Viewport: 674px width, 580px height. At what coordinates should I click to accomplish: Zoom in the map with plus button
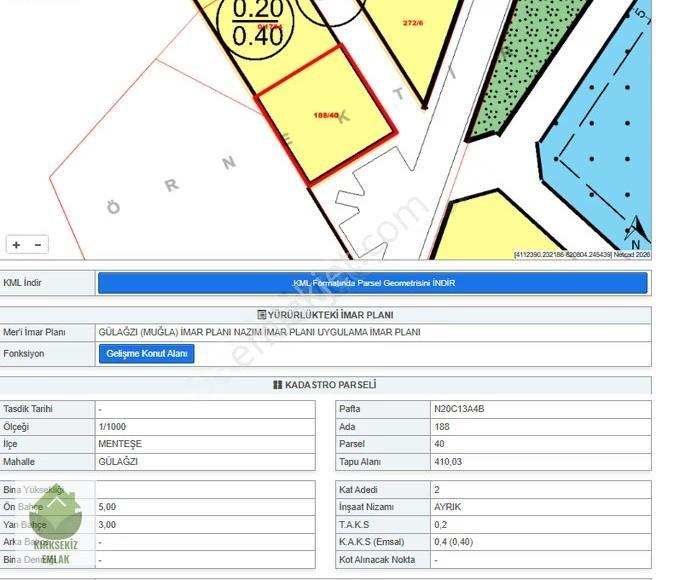click(16, 245)
